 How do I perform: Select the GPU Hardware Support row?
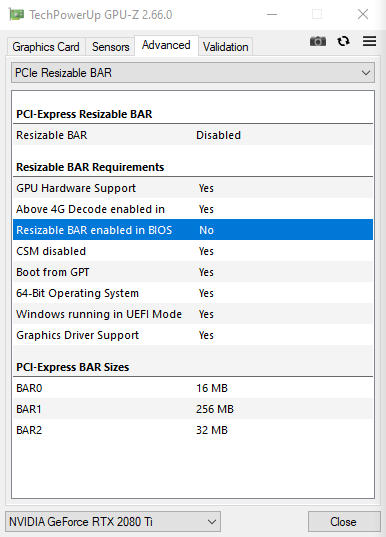pyautogui.click(x=193, y=188)
